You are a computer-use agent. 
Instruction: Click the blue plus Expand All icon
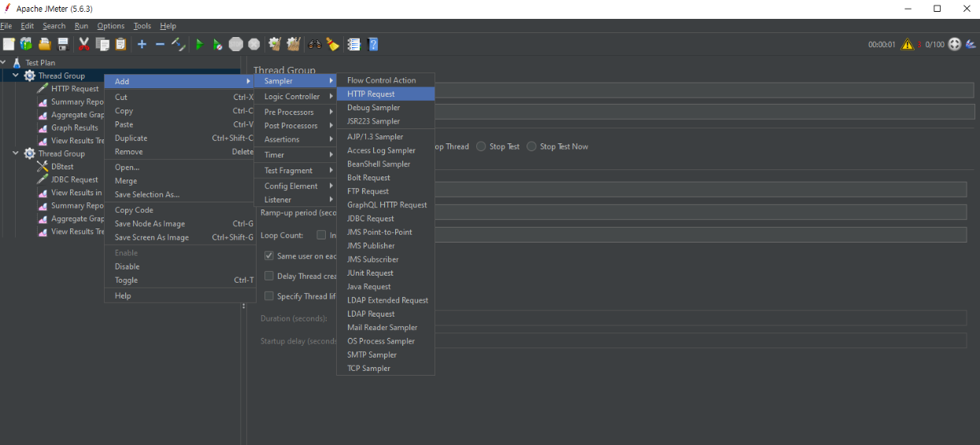point(142,44)
